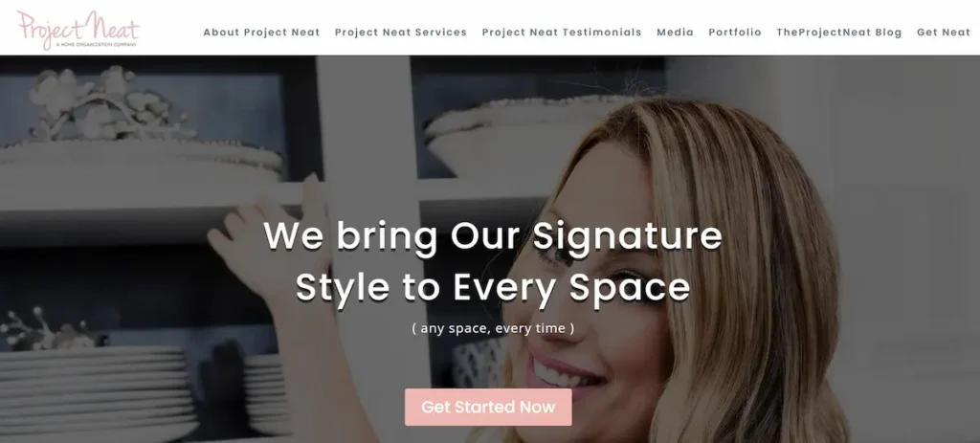The image size is (980, 443).
Task: Open the About Project Neat page
Action: pyautogui.click(x=261, y=33)
